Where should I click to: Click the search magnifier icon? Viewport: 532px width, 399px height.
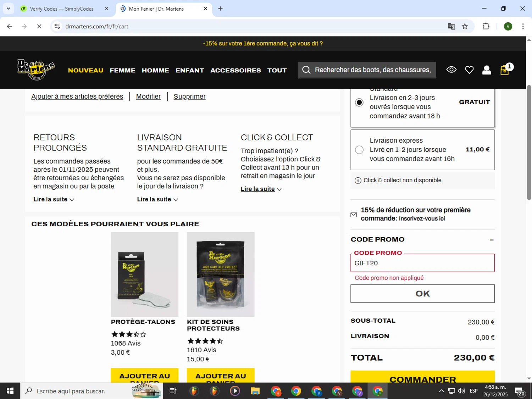(x=306, y=70)
